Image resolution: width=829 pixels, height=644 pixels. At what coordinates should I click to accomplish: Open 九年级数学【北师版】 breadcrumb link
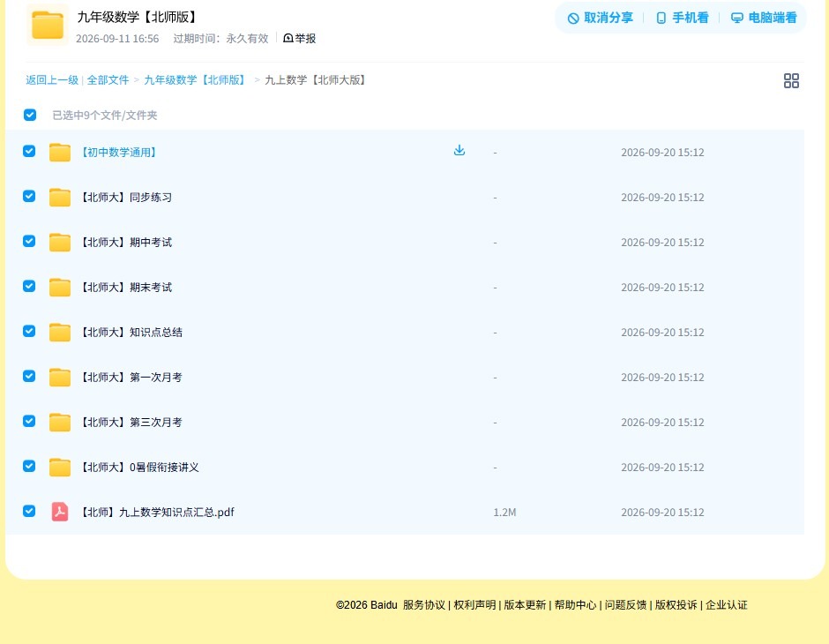(195, 80)
